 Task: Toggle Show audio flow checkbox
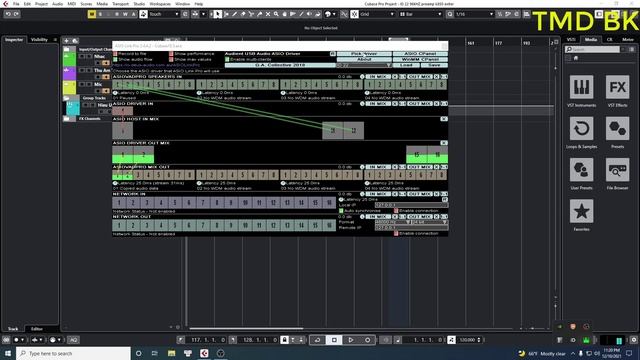[x=115, y=60]
